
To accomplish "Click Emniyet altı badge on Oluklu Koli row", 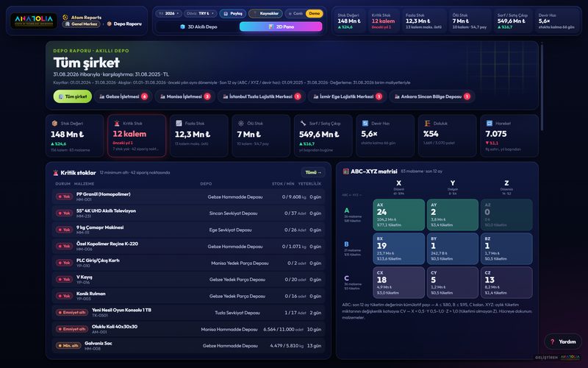I will (x=72, y=329).
